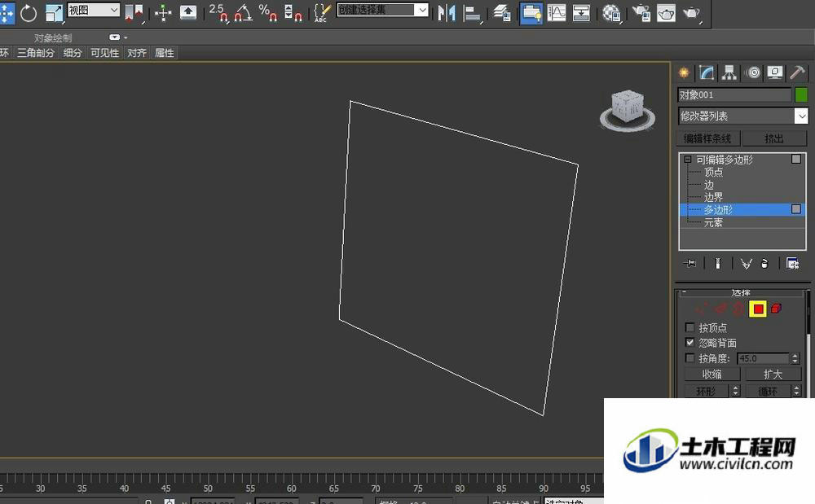Click the Border selection icon
The width and height of the screenshot is (815, 504).
738,309
